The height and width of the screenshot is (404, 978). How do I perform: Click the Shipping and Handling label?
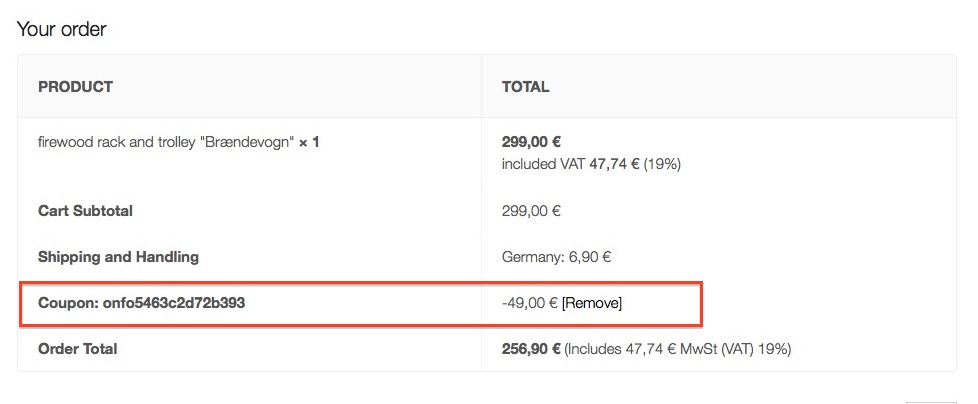[118, 257]
